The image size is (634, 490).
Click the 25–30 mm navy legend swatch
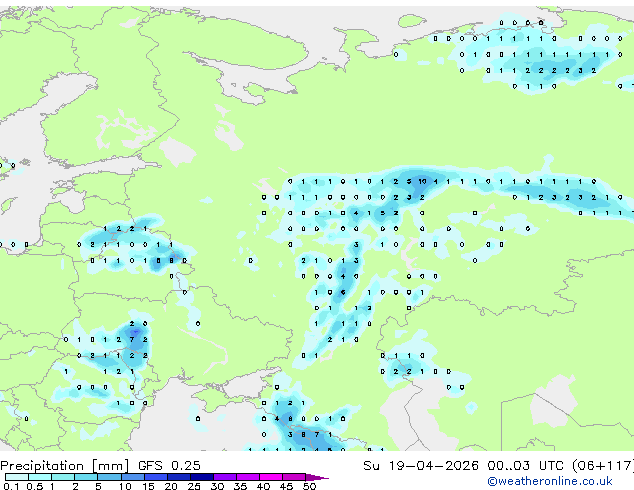pyautogui.click(x=201, y=477)
